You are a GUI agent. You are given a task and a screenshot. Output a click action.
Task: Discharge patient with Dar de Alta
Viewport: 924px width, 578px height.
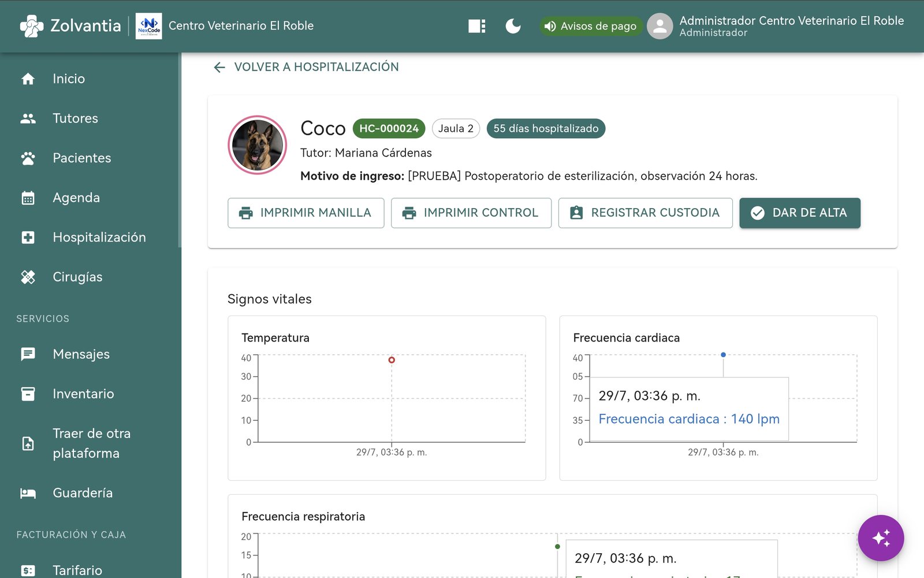tap(800, 213)
